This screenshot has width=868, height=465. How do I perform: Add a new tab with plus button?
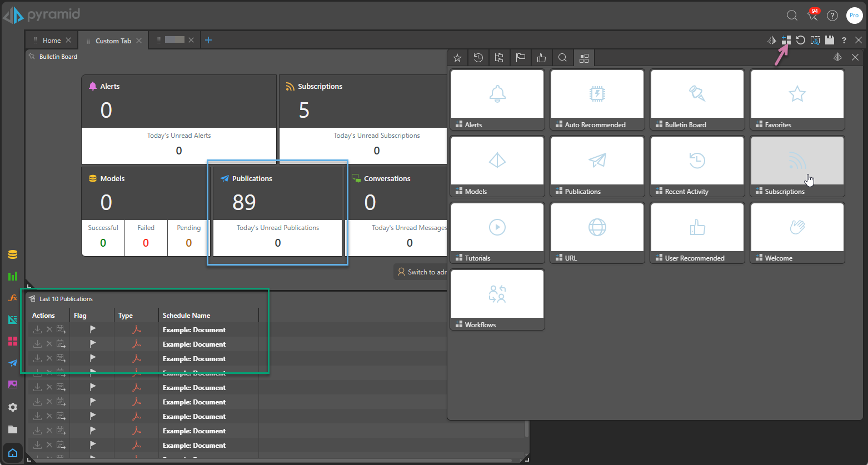(208, 40)
